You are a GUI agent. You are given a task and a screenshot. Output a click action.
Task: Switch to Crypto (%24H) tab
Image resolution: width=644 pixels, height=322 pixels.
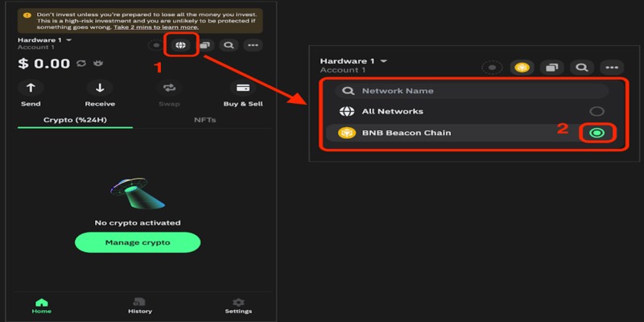pos(75,120)
